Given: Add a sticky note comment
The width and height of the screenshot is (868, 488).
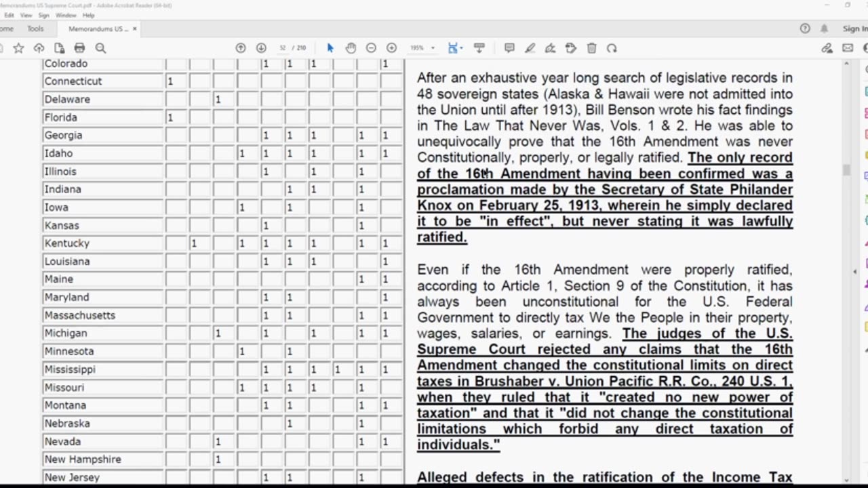Looking at the screenshot, I should click(509, 48).
